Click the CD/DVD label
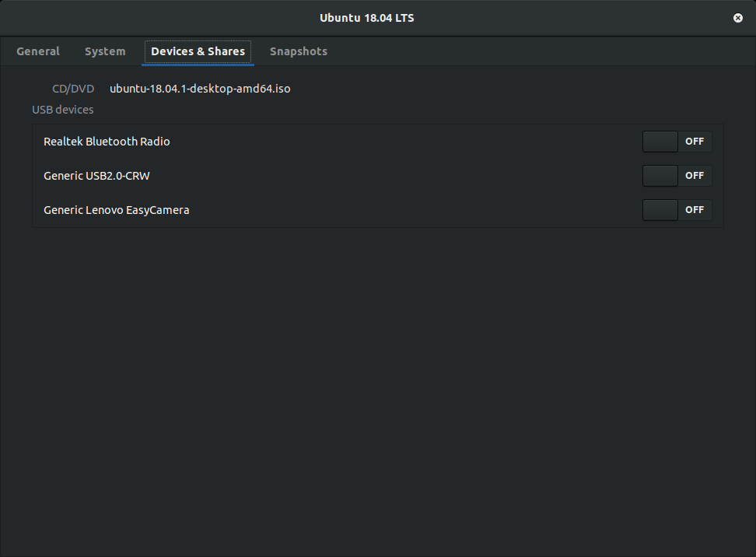Screen dimensions: 756x557 [73, 89]
